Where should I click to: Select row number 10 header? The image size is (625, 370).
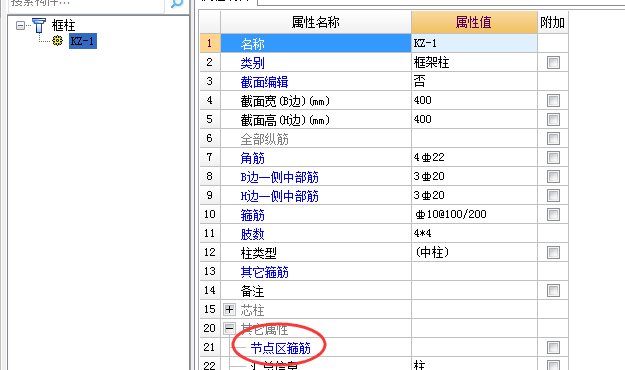coord(210,215)
